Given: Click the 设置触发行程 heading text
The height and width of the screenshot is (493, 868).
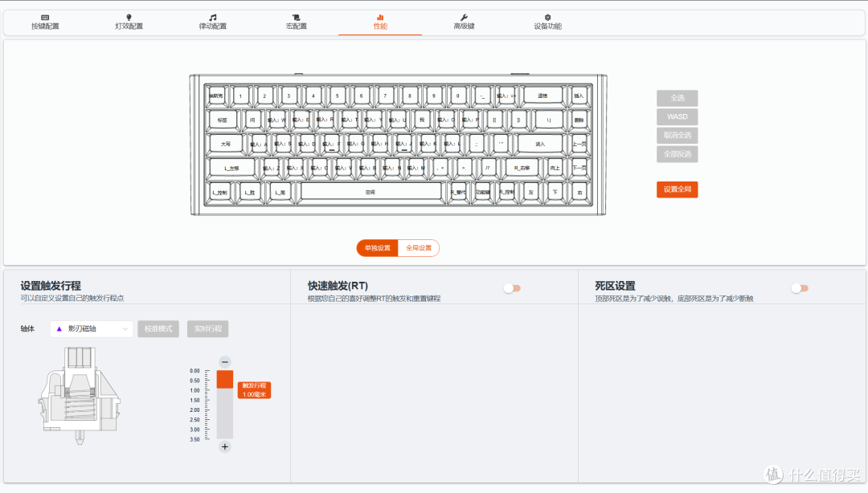Looking at the screenshot, I should point(51,286).
